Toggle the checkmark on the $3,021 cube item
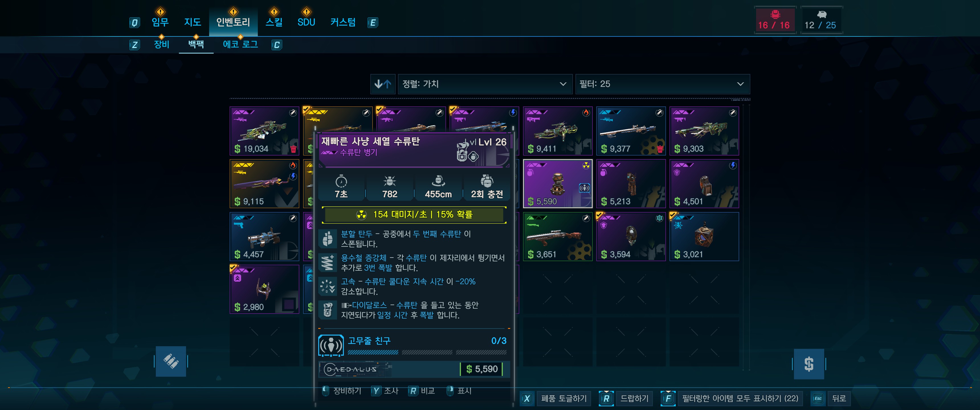The image size is (980, 410). point(673,215)
